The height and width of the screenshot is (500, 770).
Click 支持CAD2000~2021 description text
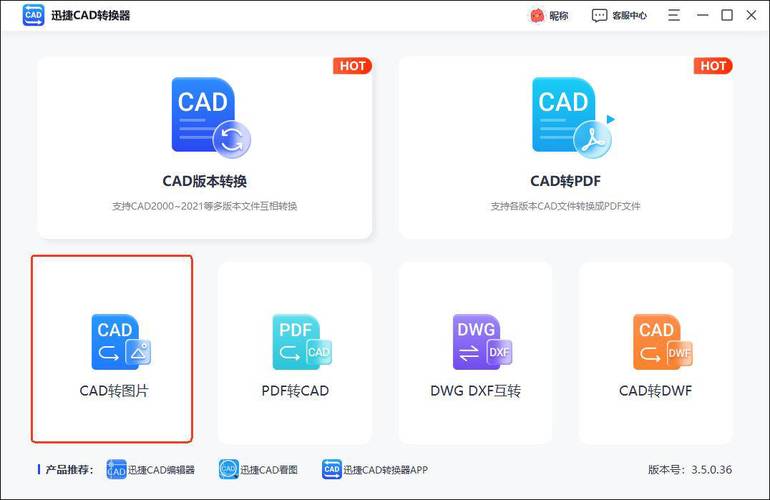[x=205, y=206]
